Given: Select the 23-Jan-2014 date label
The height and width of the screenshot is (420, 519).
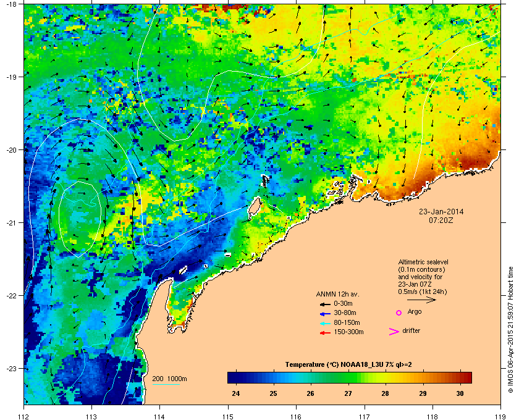Looking at the screenshot, I should [441, 211].
